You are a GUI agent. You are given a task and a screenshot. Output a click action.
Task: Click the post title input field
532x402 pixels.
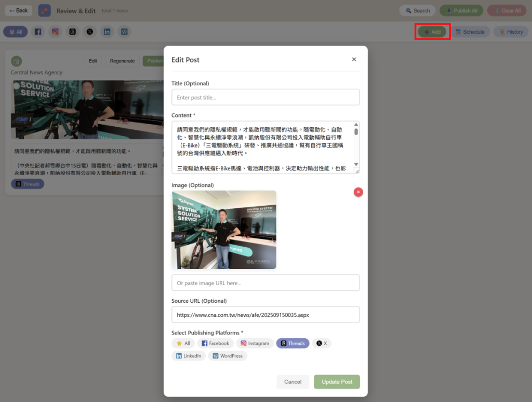point(265,97)
